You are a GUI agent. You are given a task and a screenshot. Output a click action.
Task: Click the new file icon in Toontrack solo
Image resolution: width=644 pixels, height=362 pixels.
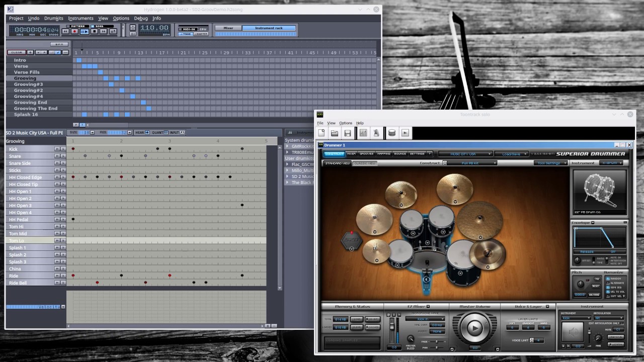tap(321, 133)
